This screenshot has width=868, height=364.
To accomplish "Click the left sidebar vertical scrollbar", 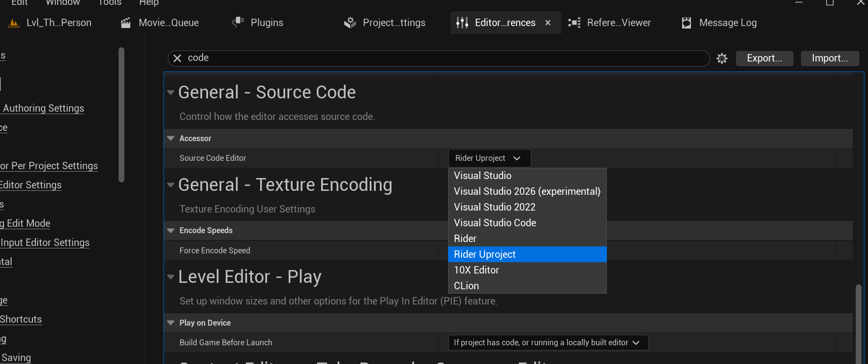I will tap(121, 115).
